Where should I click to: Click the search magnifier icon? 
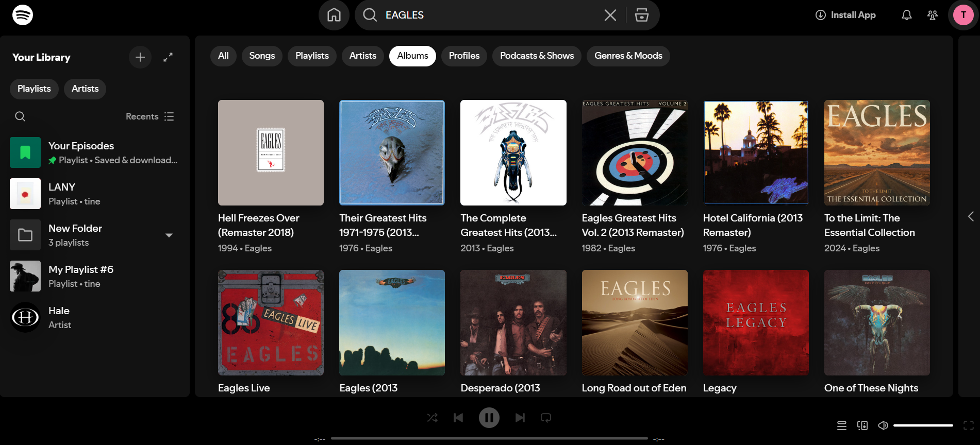coord(370,15)
